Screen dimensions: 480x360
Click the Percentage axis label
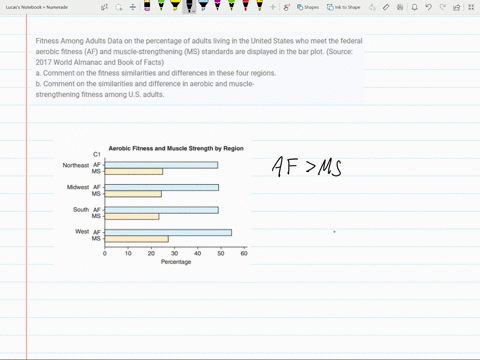176,262
